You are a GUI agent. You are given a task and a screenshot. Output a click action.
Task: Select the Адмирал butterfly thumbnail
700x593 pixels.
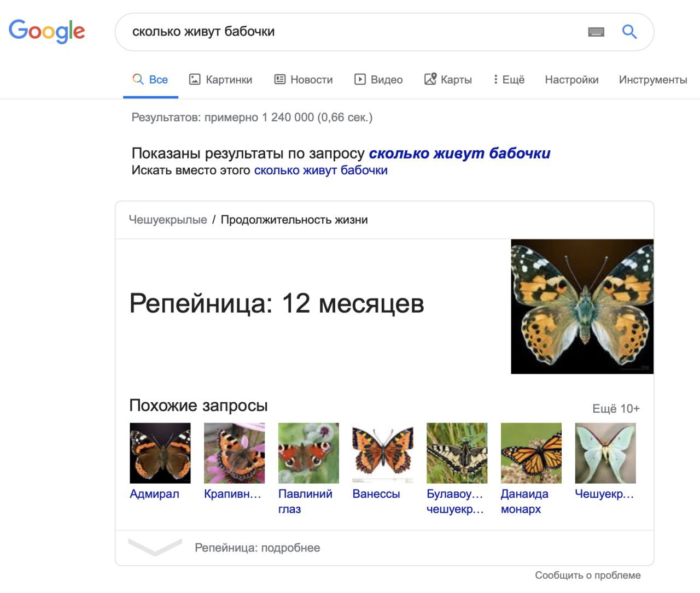pyautogui.click(x=160, y=453)
